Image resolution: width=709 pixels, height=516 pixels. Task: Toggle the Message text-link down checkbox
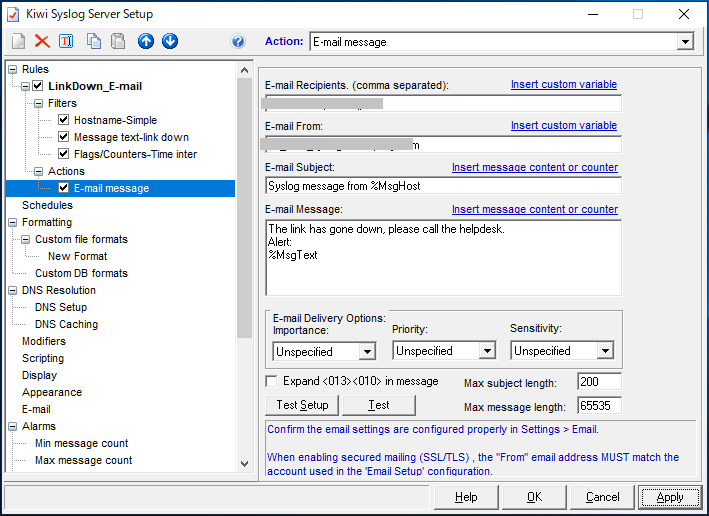(x=63, y=137)
